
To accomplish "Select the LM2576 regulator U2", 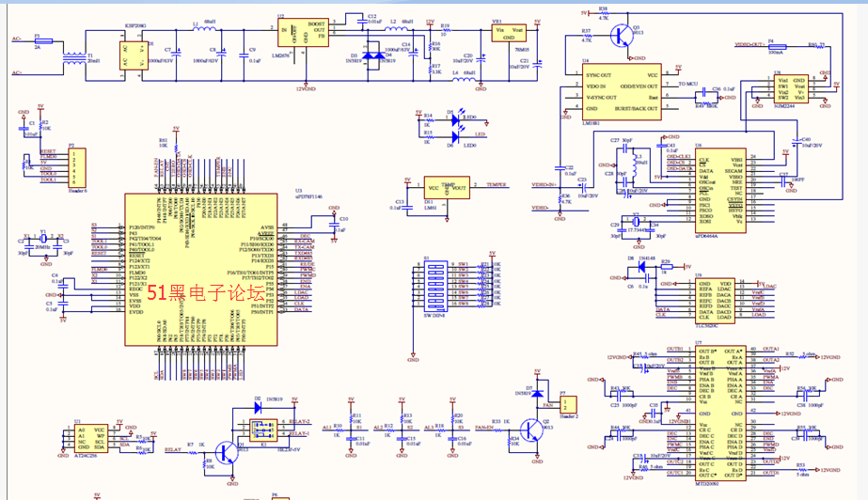I will click(304, 33).
